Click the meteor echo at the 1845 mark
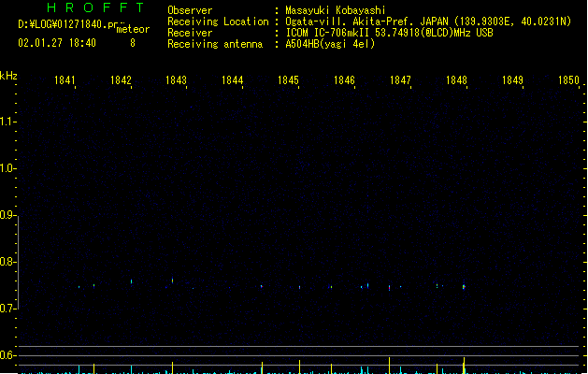This screenshot has width=588, height=374. click(x=300, y=287)
